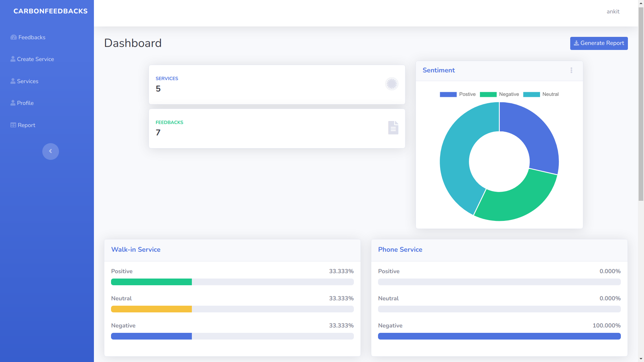Go to the Report menu item
The image size is (644, 362).
[26, 125]
